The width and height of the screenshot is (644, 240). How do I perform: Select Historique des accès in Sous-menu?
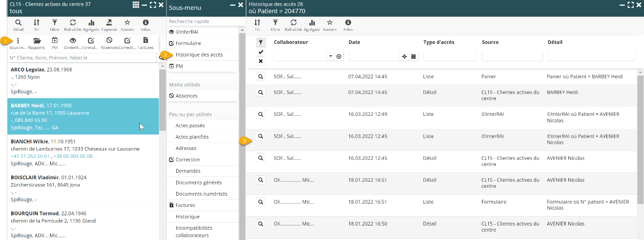coord(199,55)
